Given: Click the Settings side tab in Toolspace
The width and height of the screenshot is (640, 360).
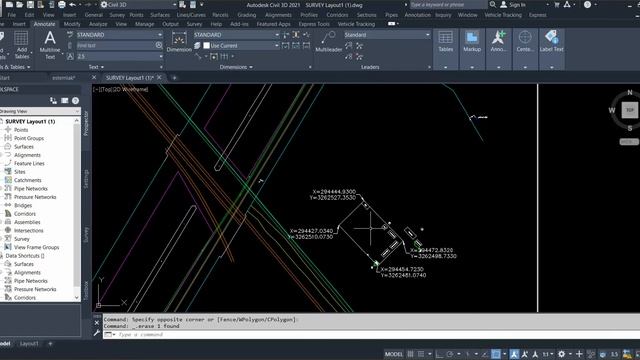Looking at the screenshot, I should point(86,179).
